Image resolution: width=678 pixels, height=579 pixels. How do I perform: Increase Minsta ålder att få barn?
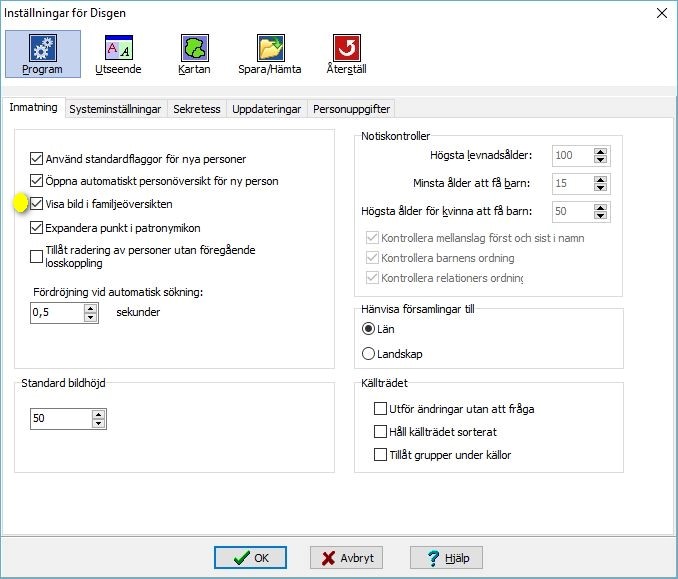[x=600, y=179]
